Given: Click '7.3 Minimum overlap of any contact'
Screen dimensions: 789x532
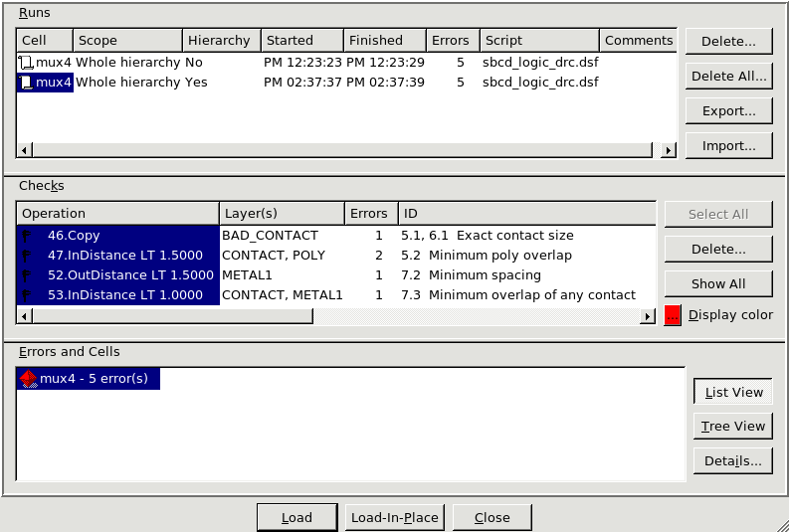Looking at the screenshot, I should pyautogui.click(x=518, y=295).
